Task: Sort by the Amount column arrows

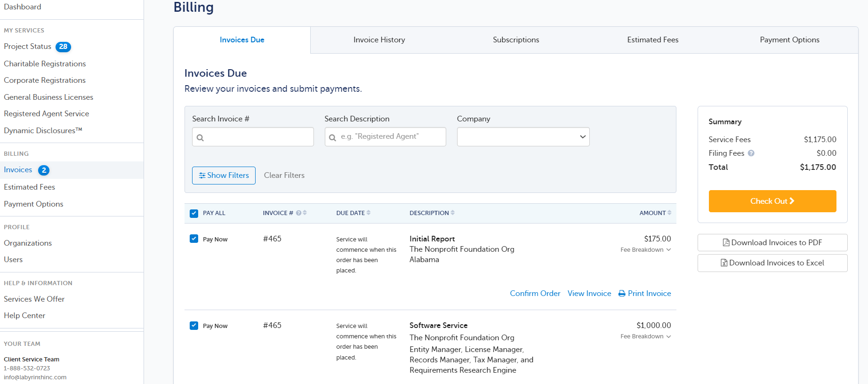Action: click(669, 213)
